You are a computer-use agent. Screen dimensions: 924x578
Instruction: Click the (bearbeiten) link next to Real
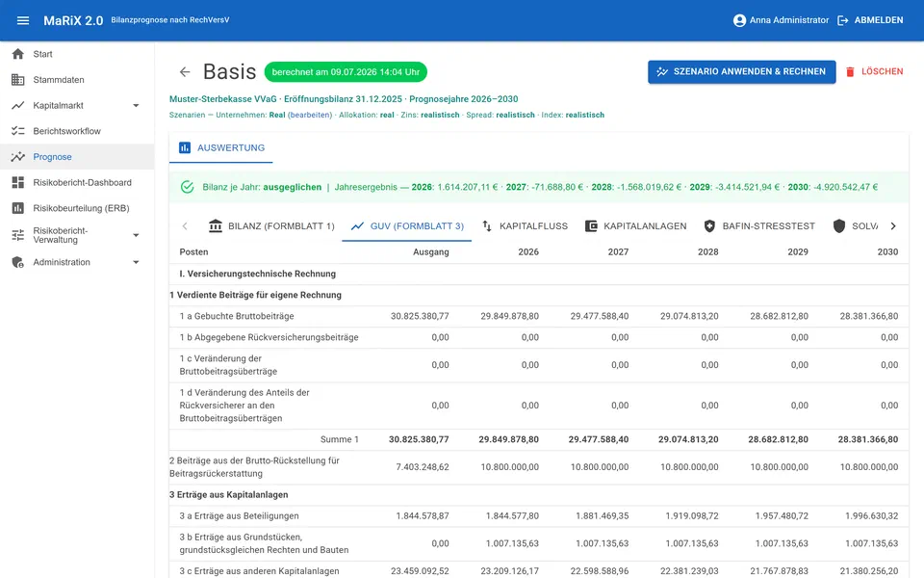point(309,115)
